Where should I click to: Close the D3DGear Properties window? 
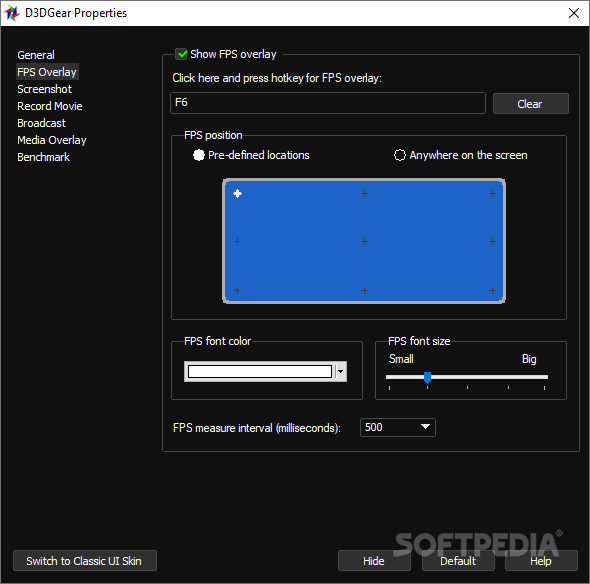tap(574, 13)
